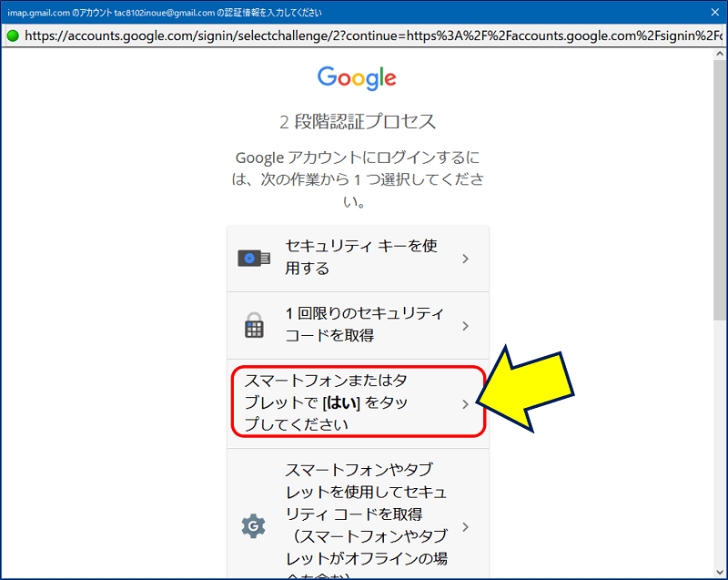
Task: Click the one-time code lock keypad icon
Action: [254, 325]
